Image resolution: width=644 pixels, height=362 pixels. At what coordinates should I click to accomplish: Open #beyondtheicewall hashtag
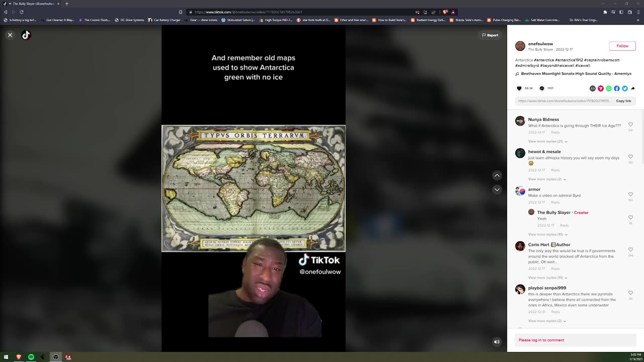[x=557, y=65]
